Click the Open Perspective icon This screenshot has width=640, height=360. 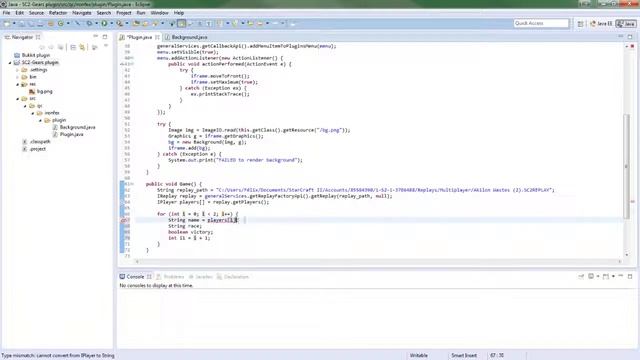point(580,24)
